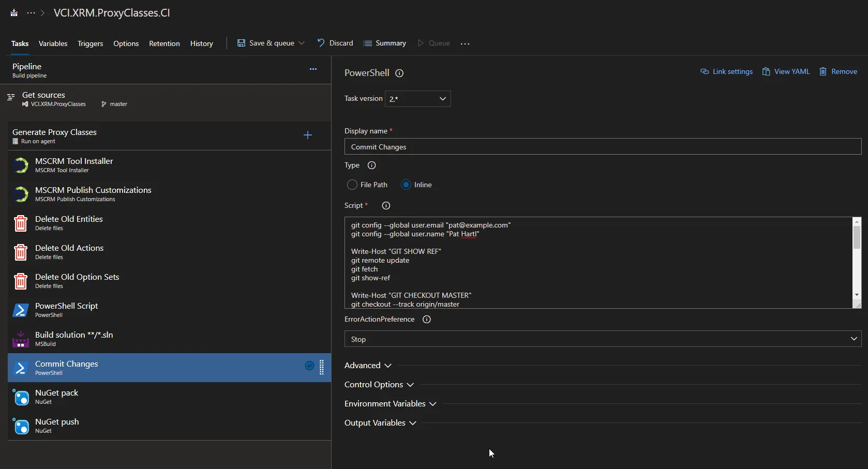The width and height of the screenshot is (868, 469).
Task: Open the Triggers tab
Action: [x=90, y=43]
